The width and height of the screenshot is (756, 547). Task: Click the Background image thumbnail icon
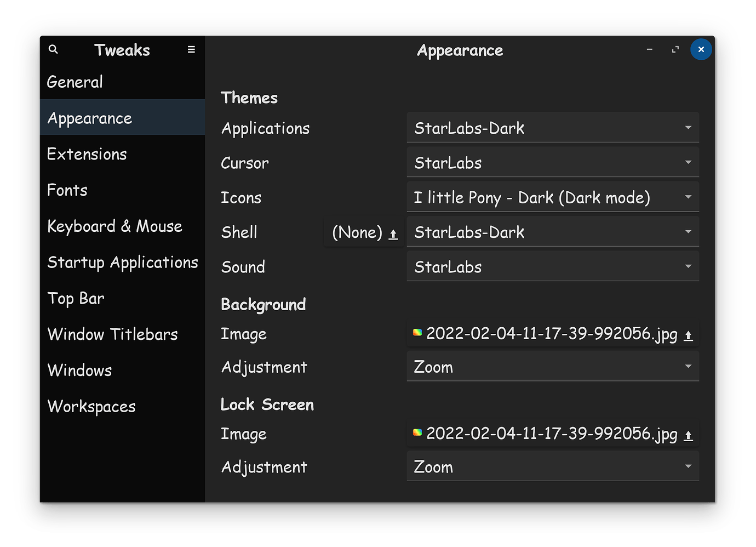coord(417,333)
